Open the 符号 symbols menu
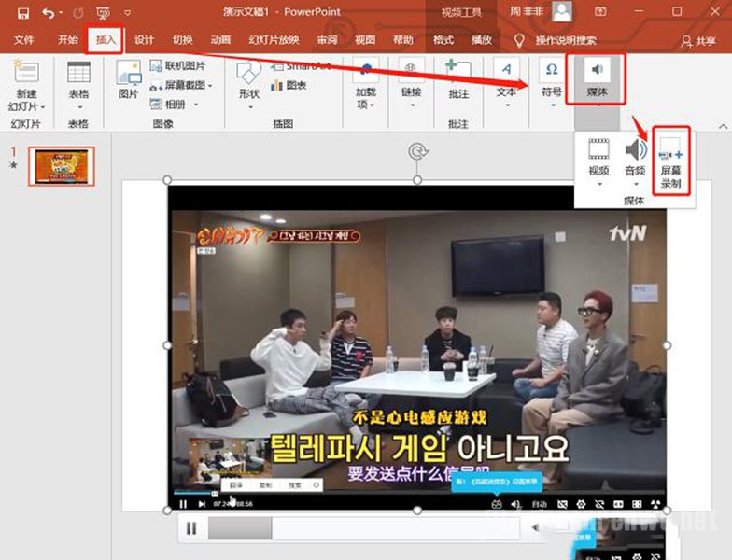Image resolution: width=732 pixels, height=560 pixels. coord(552,84)
